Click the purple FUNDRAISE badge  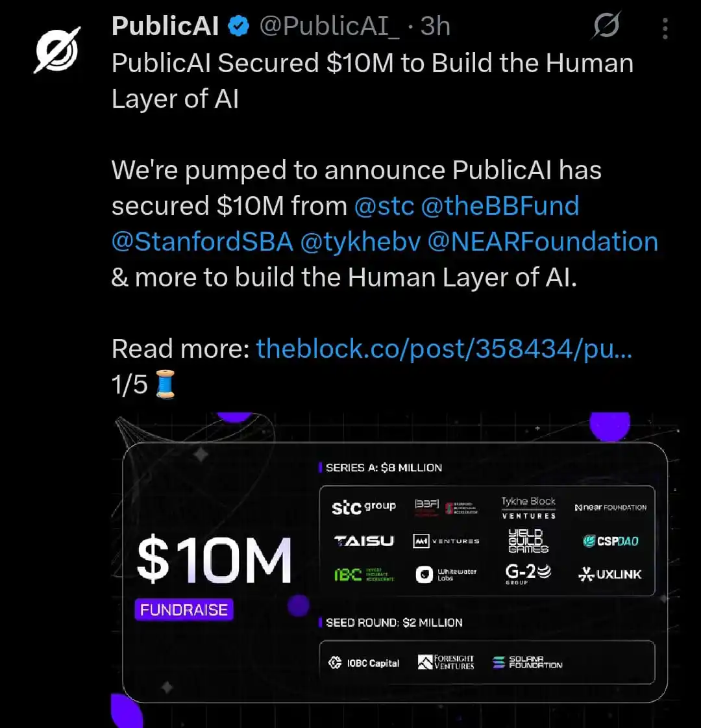coord(184,609)
